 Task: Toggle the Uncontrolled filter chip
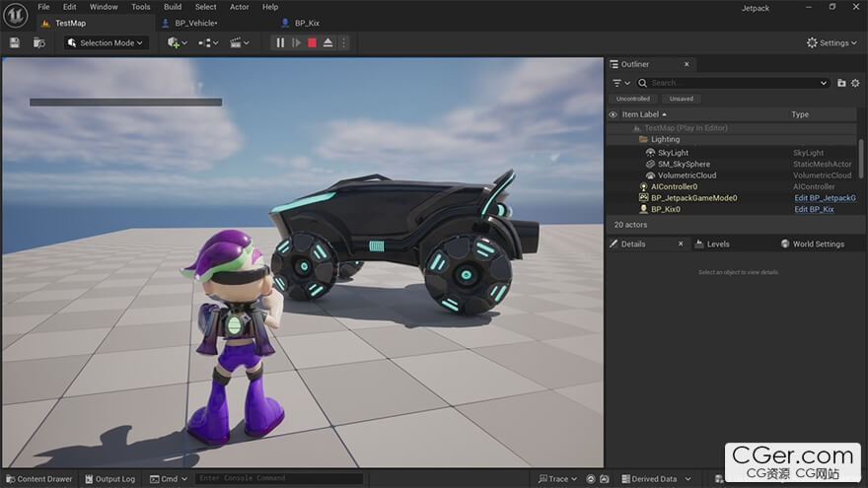(632, 99)
